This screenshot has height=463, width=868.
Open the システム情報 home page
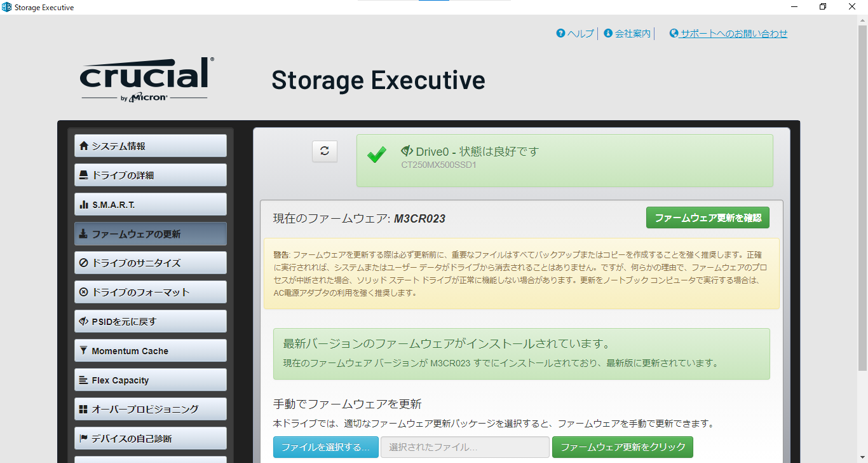[151, 146]
